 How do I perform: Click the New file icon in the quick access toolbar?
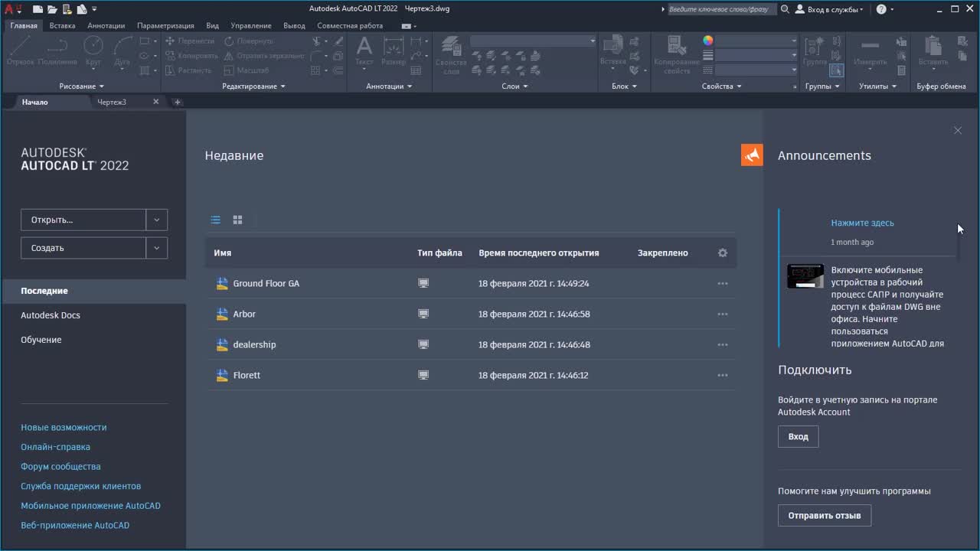(38, 9)
